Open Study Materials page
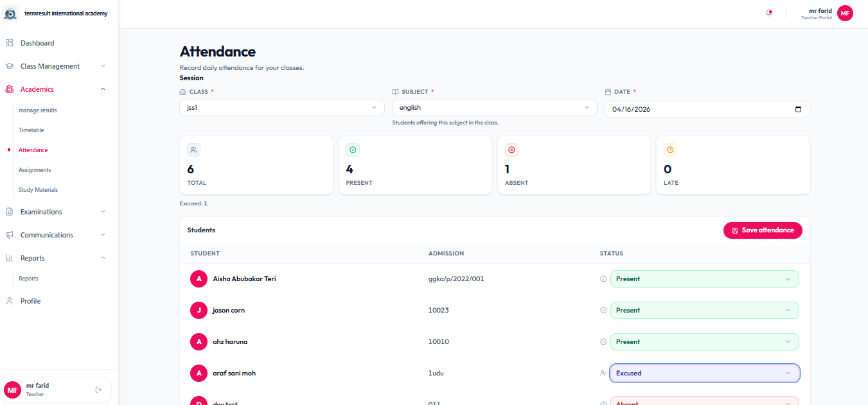 38,190
